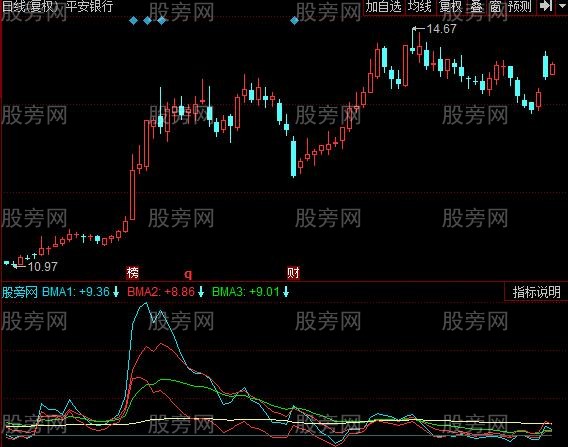Click the first blue diamond event marker
568x447 pixels.
click(x=134, y=21)
